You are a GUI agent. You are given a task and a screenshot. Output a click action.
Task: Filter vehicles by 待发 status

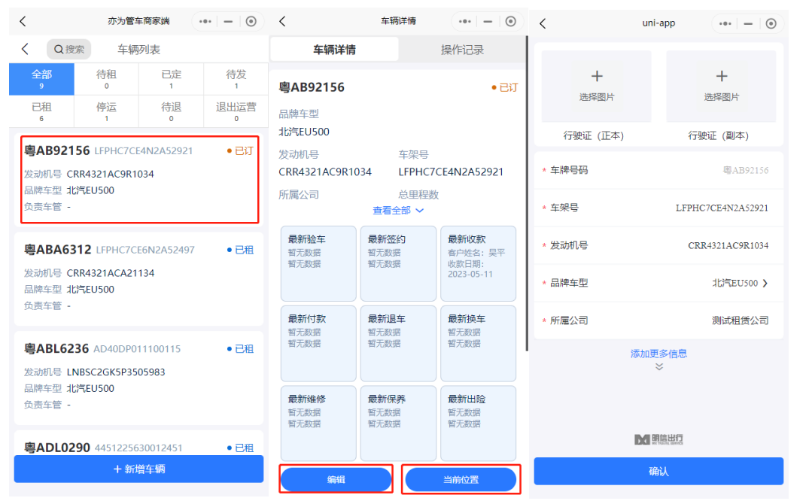pos(236,79)
